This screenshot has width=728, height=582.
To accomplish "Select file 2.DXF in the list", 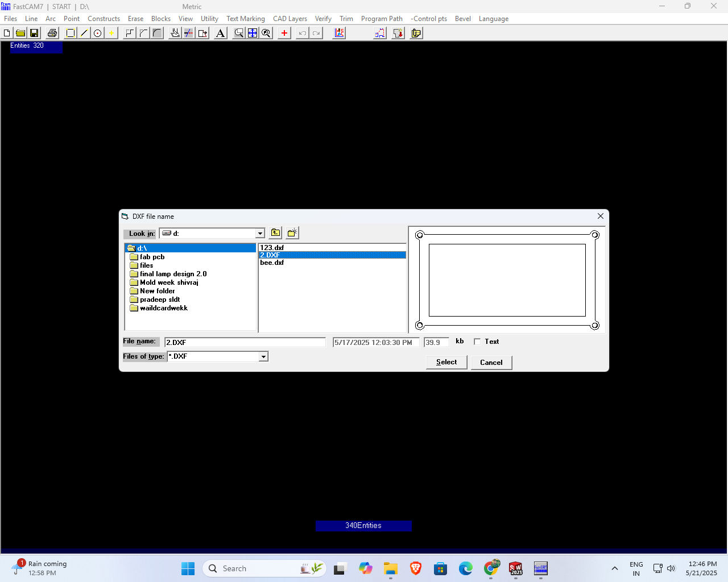I will click(x=332, y=255).
